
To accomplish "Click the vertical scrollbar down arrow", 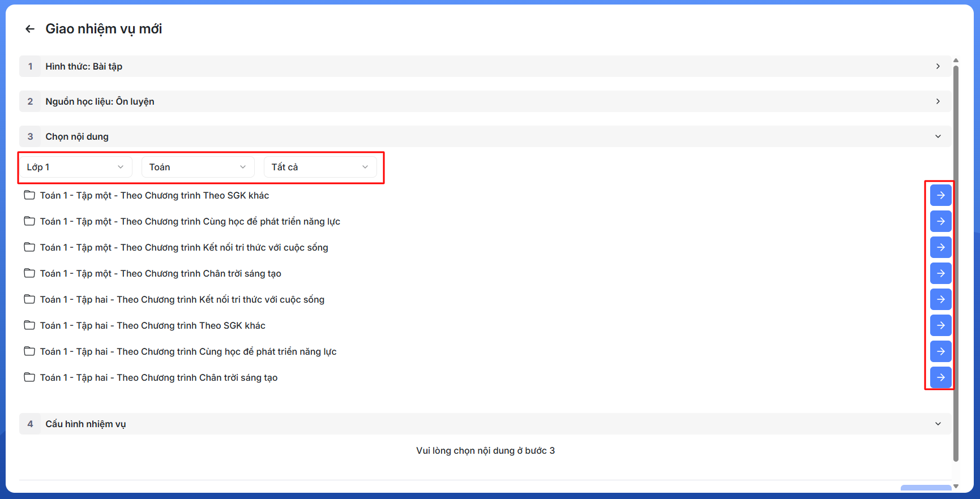I will [956, 486].
